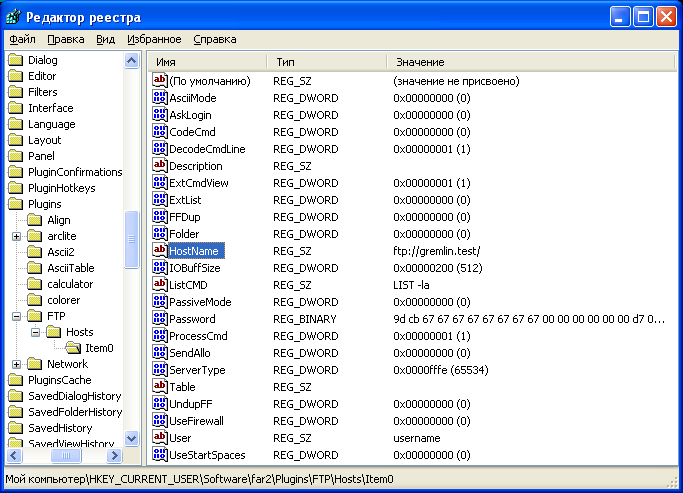This screenshot has height=493, width=683.
Task: Select the Align key in the tree
Action: click(58, 220)
